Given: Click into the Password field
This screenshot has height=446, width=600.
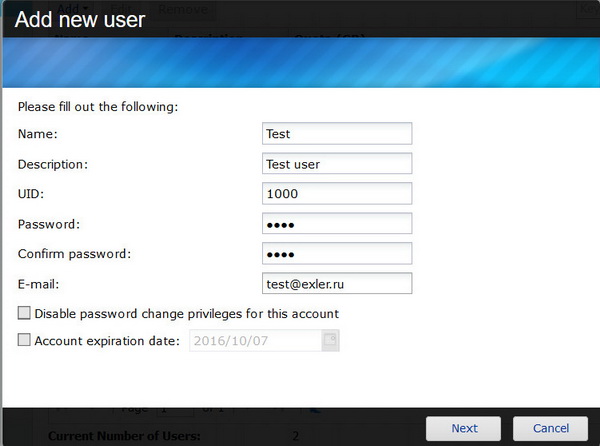Looking at the screenshot, I should [337, 224].
